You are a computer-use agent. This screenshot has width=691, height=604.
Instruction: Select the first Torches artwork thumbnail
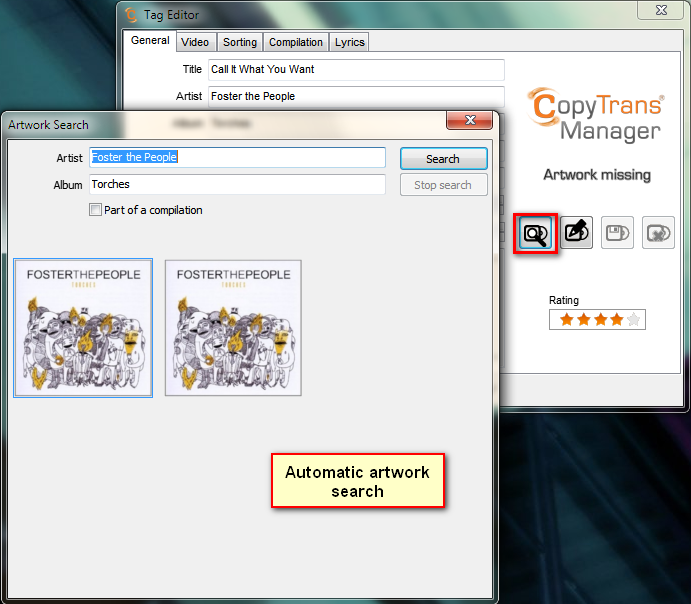click(83, 328)
